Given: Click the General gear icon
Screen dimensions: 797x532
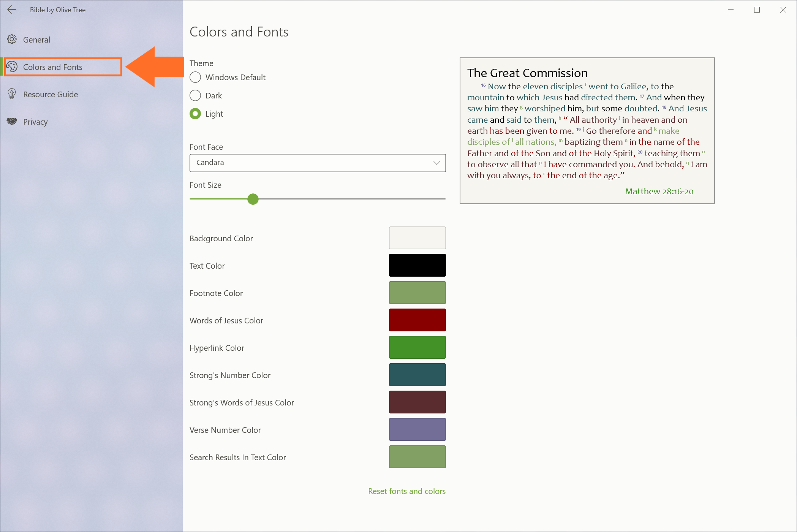Looking at the screenshot, I should pos(12,40).
